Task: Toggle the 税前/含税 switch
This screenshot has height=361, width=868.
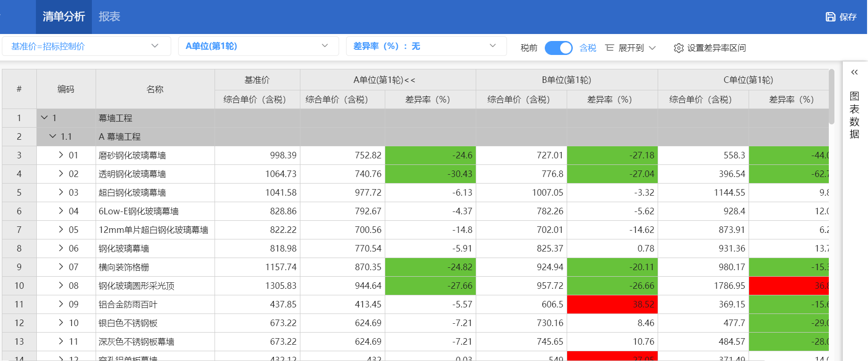Action: click(558, 48)
